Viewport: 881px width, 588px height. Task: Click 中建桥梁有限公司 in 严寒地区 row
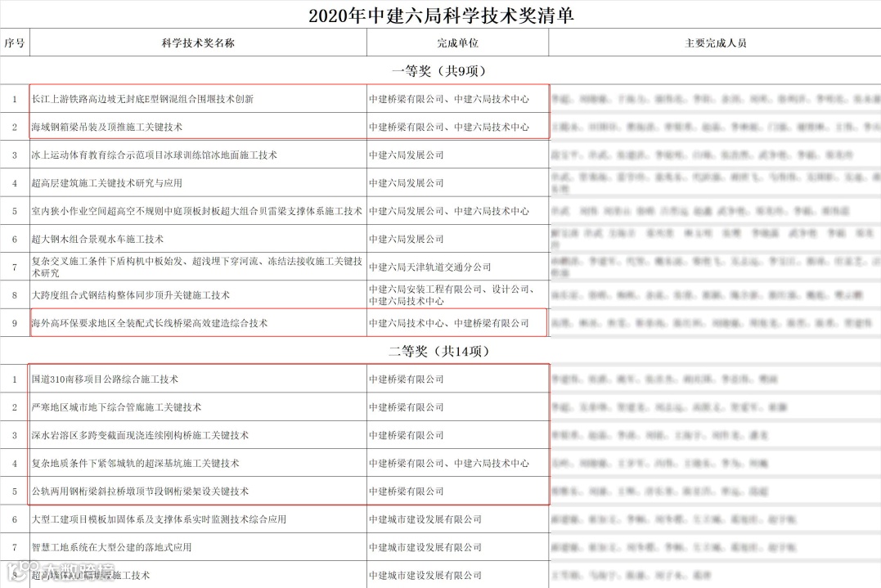pyautogui.click(x=407, y=407)
